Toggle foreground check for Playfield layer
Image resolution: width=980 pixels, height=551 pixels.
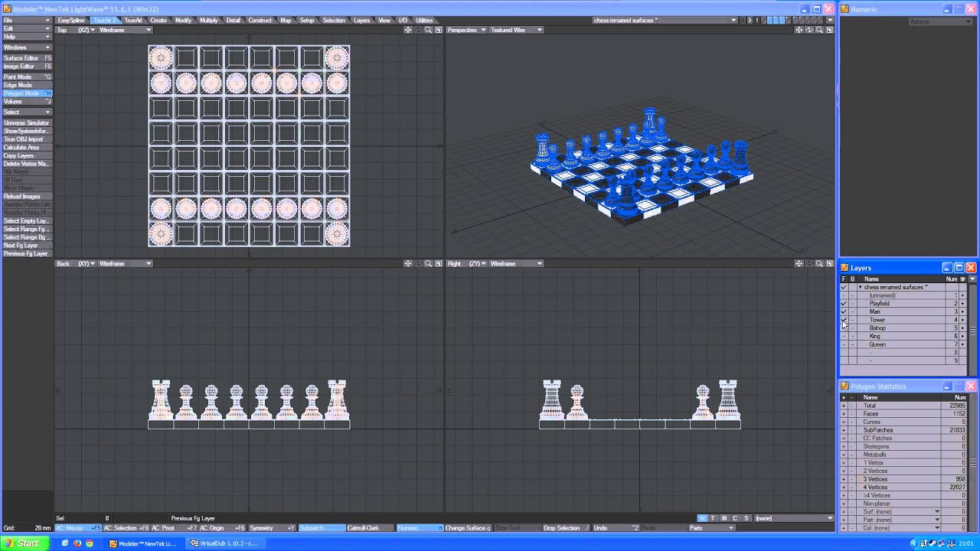tap(844, 304)
